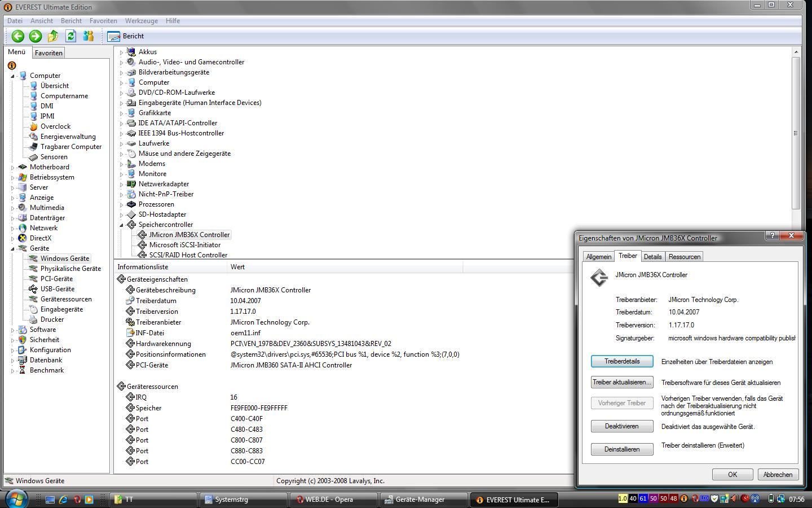This screenshot has height=508, width=812.
Task: Switch to the Systemstrg taskbar button
Action: point(243,500)
